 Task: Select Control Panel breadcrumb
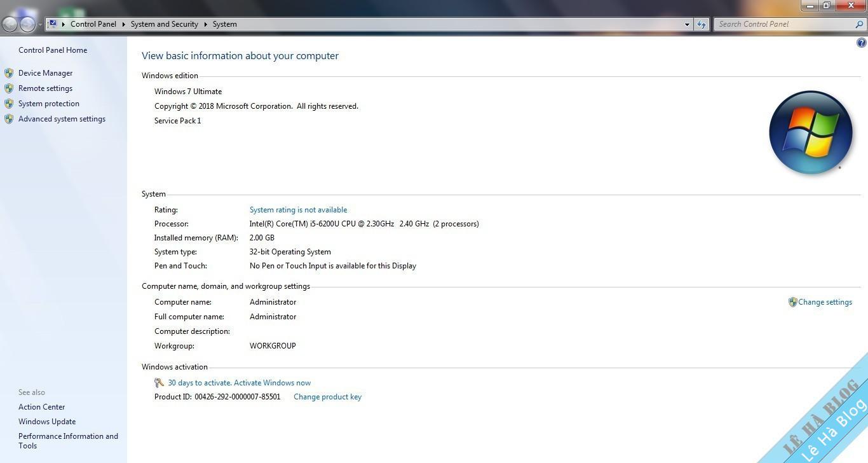point(93,24)
